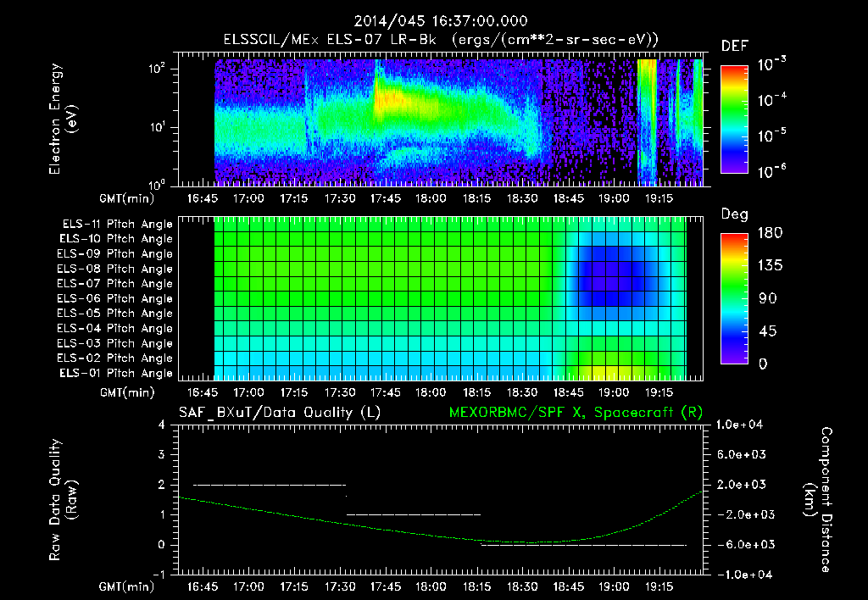Image resolution: width=868 pixels, height=600 pixels.
Task: Click the GMT(min) label under data quality plot
Action: pos(127,586)
